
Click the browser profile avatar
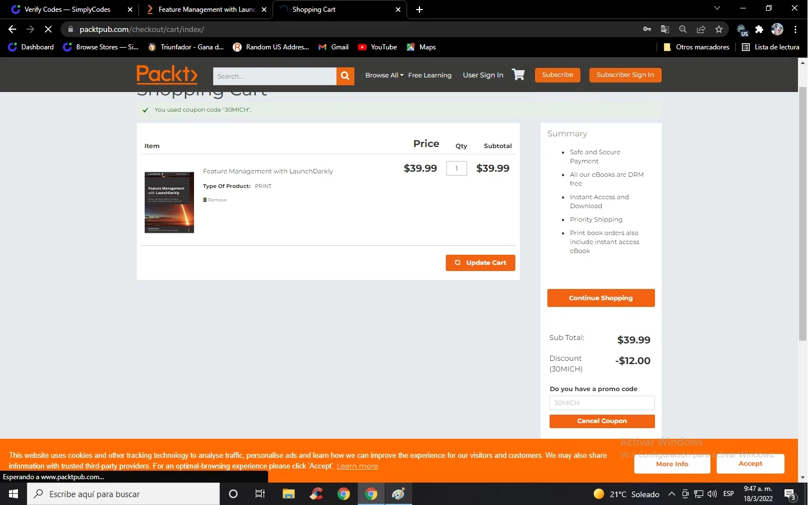pos(777,29)
